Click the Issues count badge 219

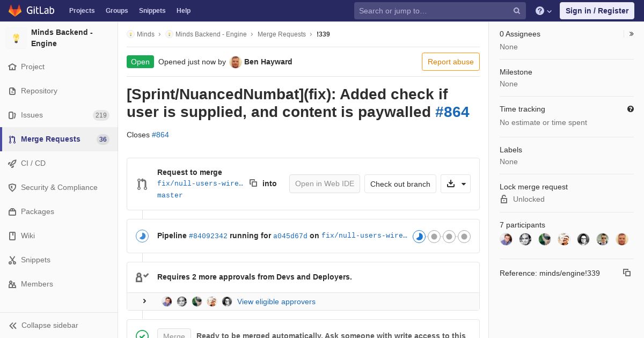(x=101, y=115)
